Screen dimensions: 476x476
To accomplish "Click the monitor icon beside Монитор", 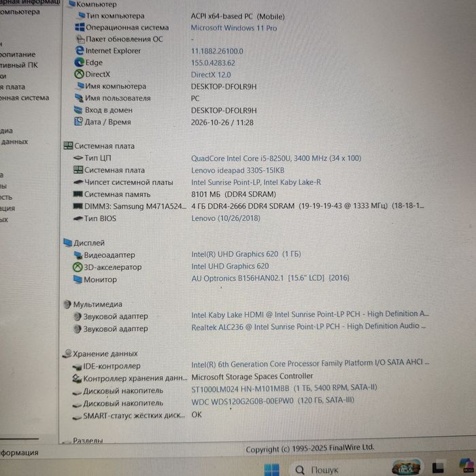I will click(x=78, y=279).
